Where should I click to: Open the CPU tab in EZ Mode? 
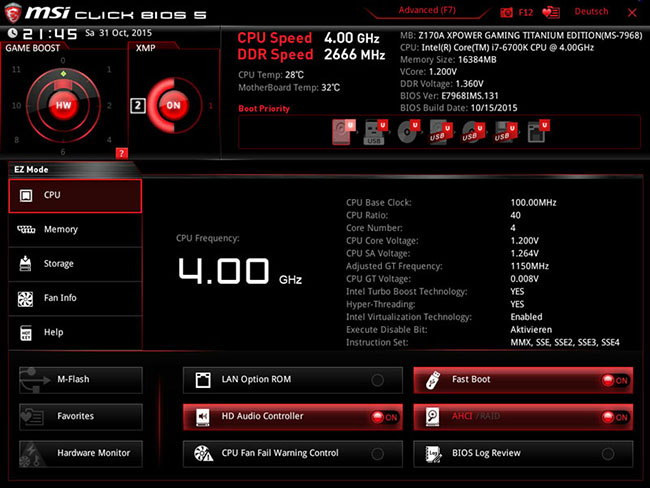(75, 196)
